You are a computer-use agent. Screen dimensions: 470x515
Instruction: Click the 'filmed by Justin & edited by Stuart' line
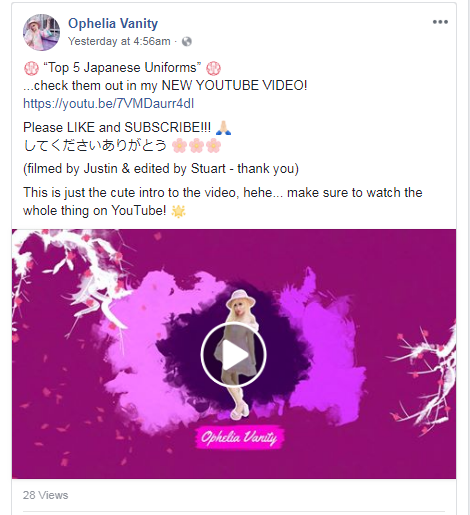(x=161, y=169)
